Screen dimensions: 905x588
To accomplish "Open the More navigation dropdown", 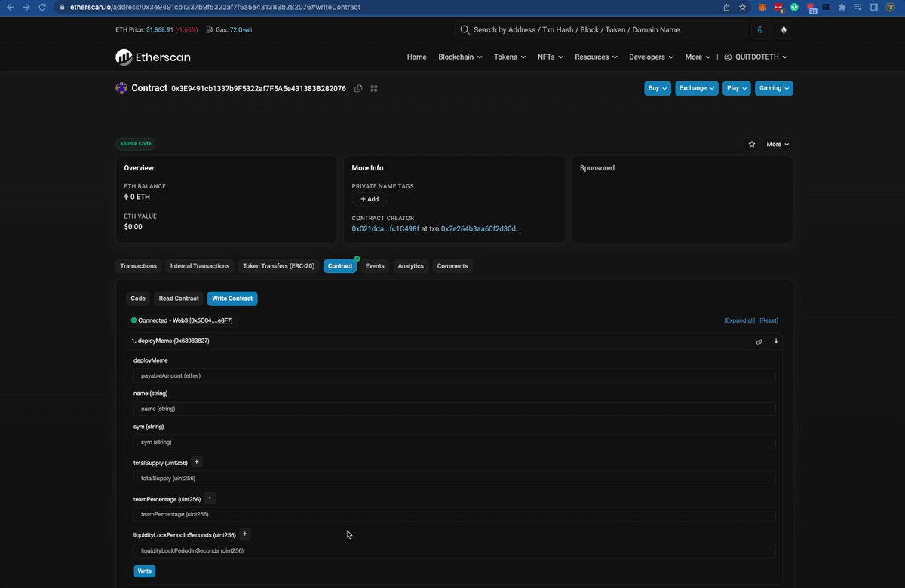I will 698,57.
